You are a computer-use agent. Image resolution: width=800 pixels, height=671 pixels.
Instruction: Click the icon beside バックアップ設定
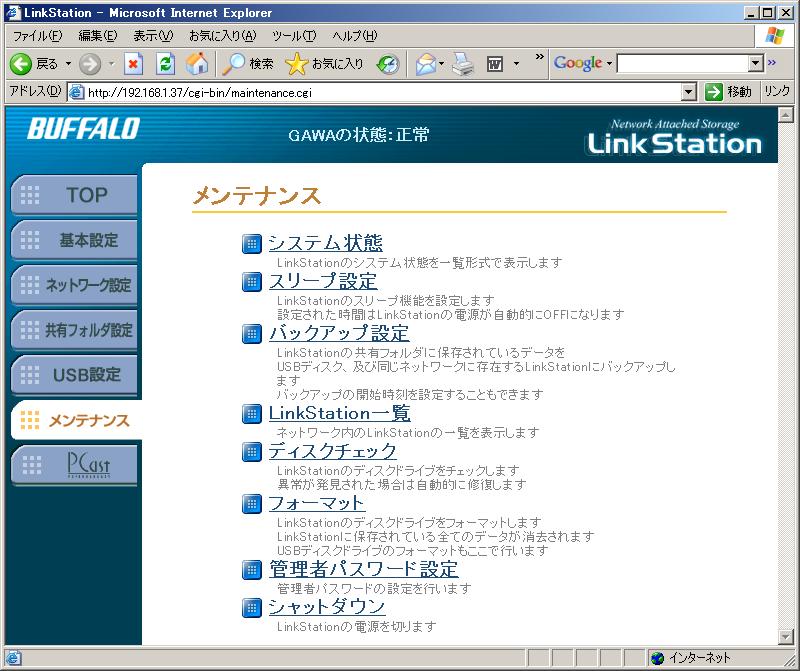coord(252,334)
